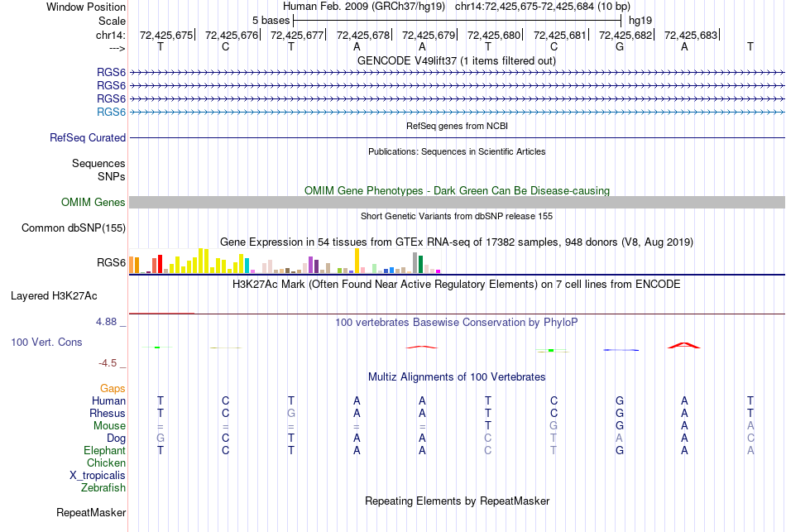The image size is (786, 532).
Task: Click the RGS6 label beside the expression bar chart
Action: coord(111,263)
